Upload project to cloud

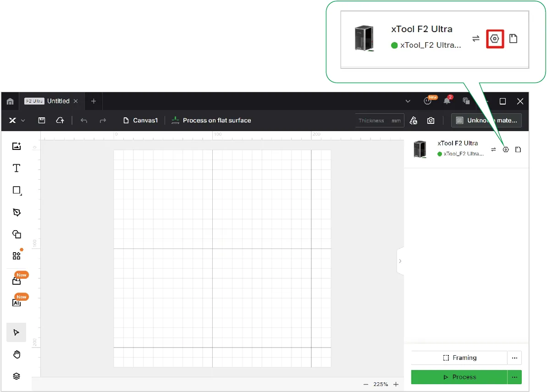(60, 120)
